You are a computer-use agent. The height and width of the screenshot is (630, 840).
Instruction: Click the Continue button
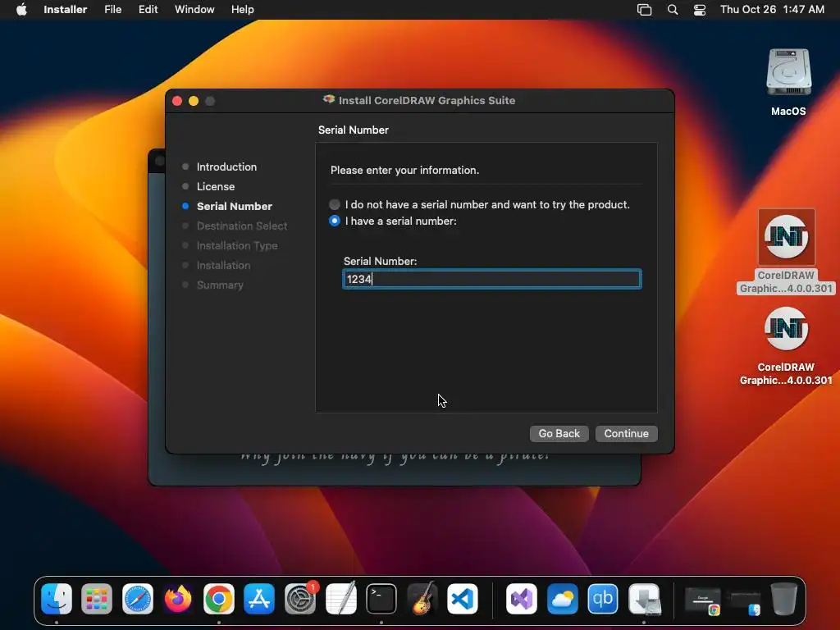(626, 433)
